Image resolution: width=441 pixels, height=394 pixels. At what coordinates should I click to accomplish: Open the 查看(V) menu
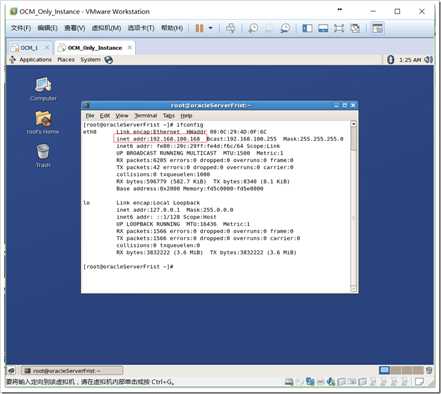75,28
